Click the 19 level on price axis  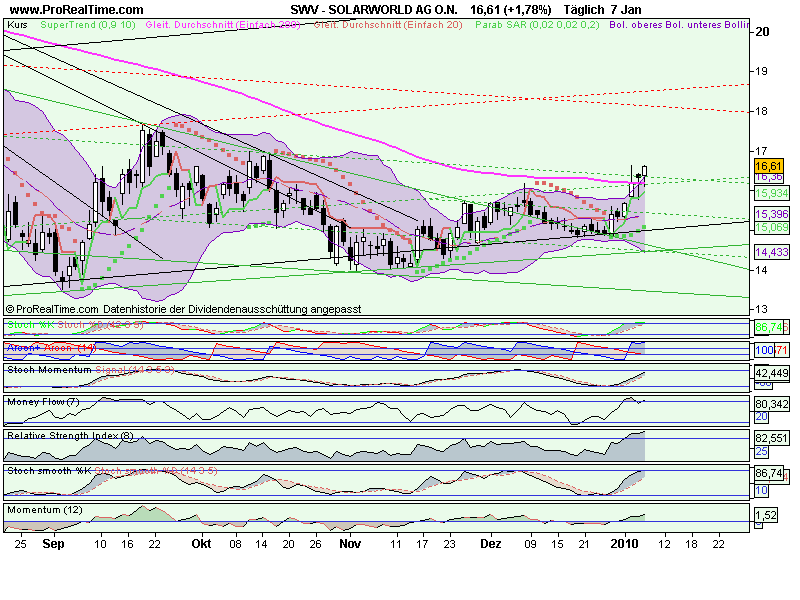coord(761,71)
